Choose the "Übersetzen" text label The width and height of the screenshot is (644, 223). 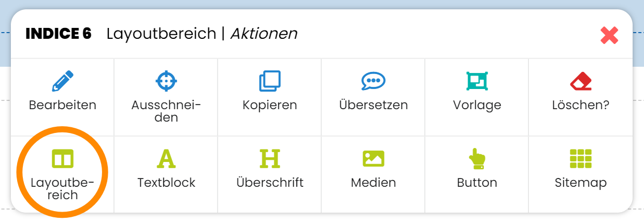click(374, 105)
